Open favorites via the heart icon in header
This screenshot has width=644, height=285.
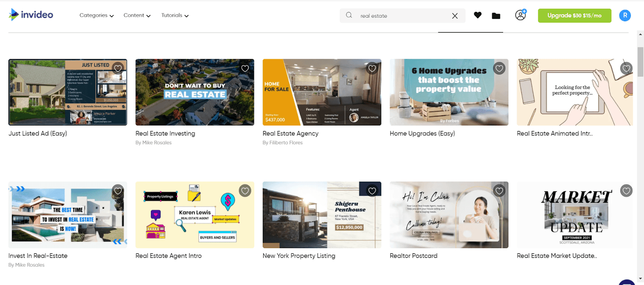tap(477, 15)
